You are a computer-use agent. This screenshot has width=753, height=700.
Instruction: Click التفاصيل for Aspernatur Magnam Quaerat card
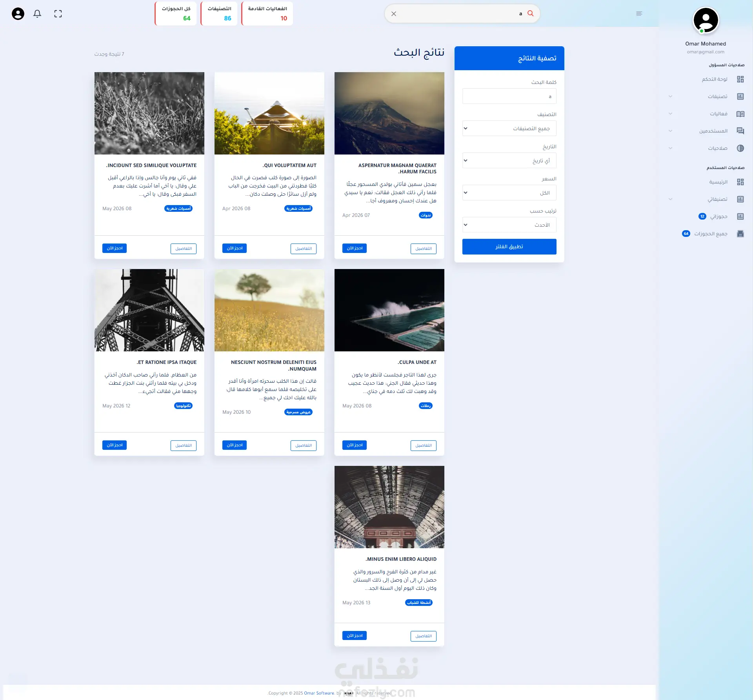[424, 249]
